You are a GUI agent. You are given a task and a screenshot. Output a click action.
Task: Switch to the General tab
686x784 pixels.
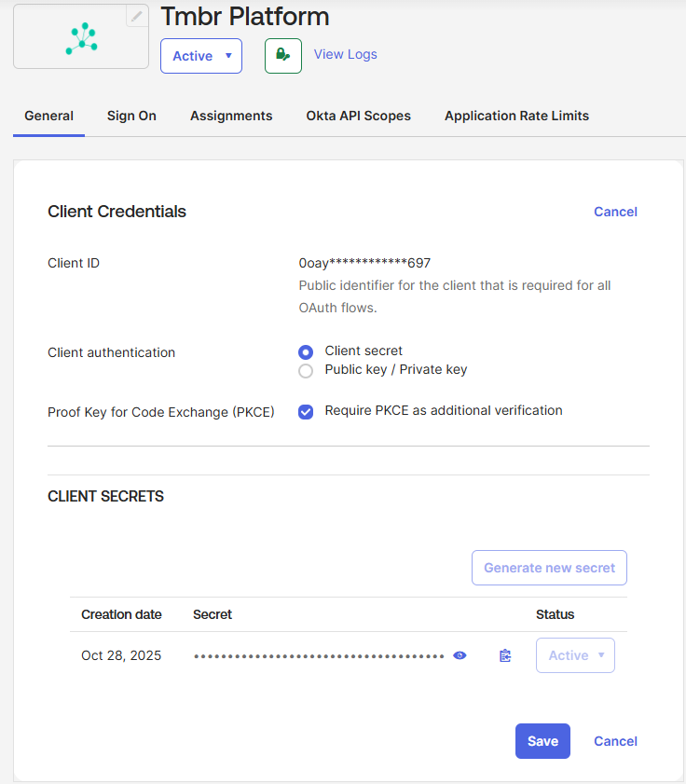point(49,116)
